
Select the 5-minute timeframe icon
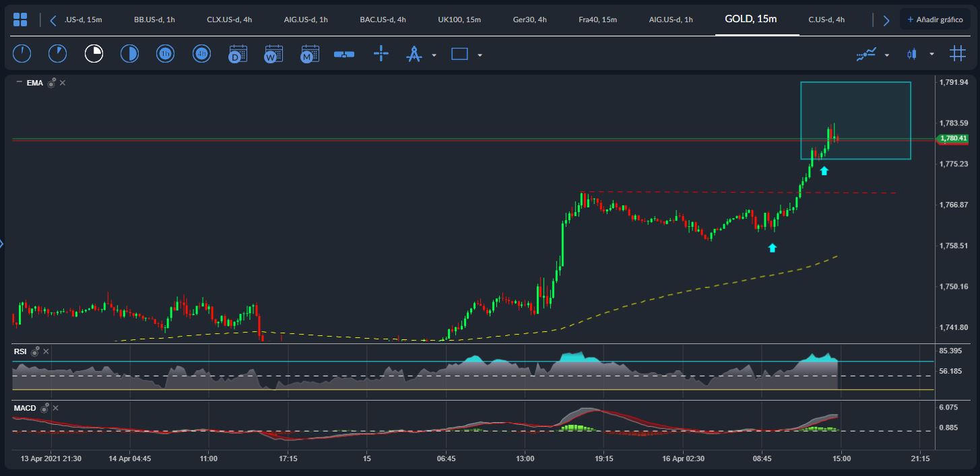[58, 54]
